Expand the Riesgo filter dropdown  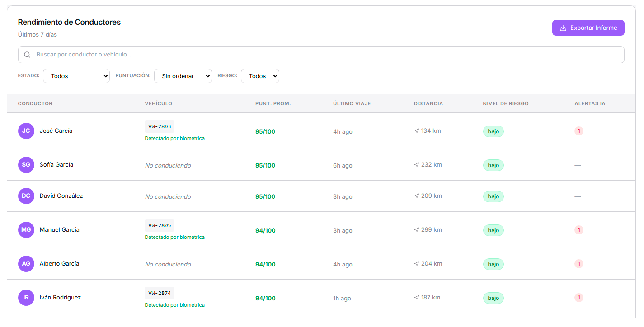260,76
